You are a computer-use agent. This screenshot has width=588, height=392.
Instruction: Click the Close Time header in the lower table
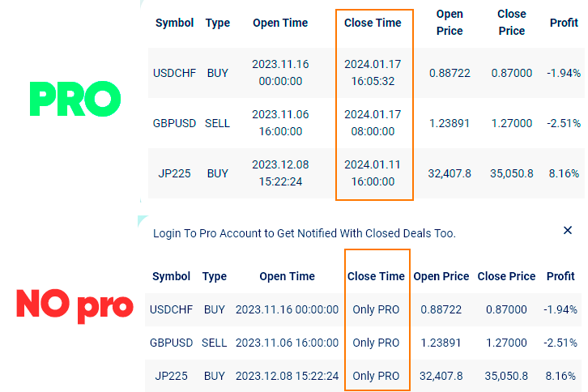pyautogui.click(x=376, y=276)
